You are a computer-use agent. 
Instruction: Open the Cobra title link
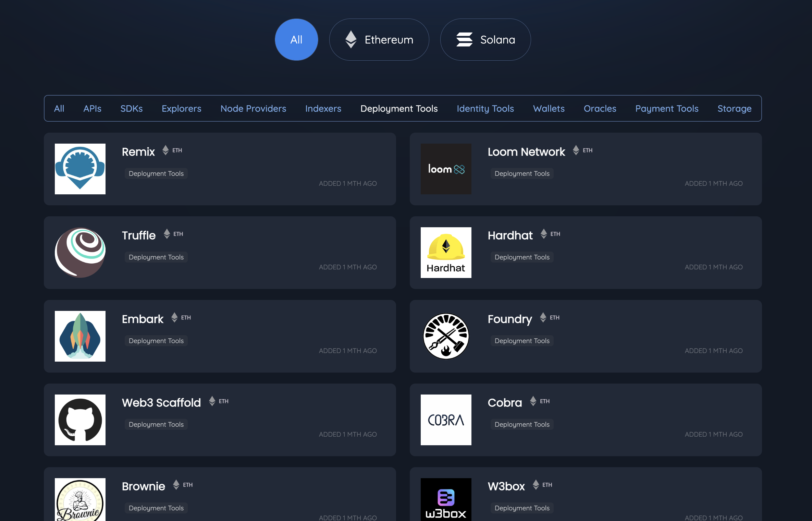(x=505, y=403)
